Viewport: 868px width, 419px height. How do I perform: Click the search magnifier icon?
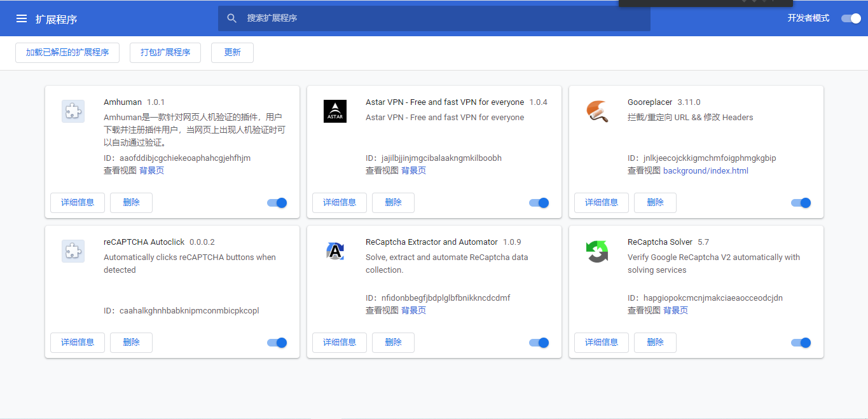coord(232,18)
